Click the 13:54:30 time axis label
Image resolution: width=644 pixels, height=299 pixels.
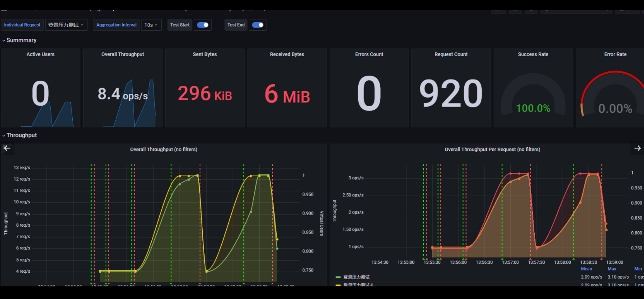pos(380,262)
